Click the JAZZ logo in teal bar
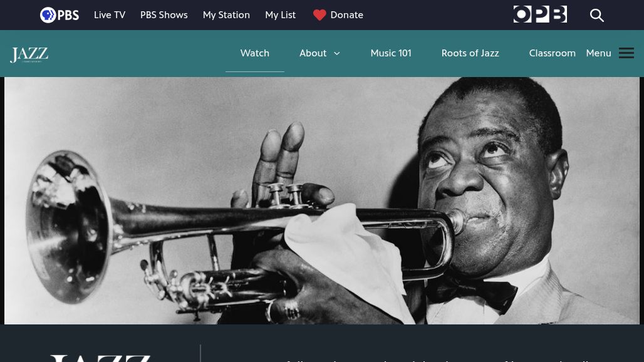644x362 pixels. [x=29, y=54]
